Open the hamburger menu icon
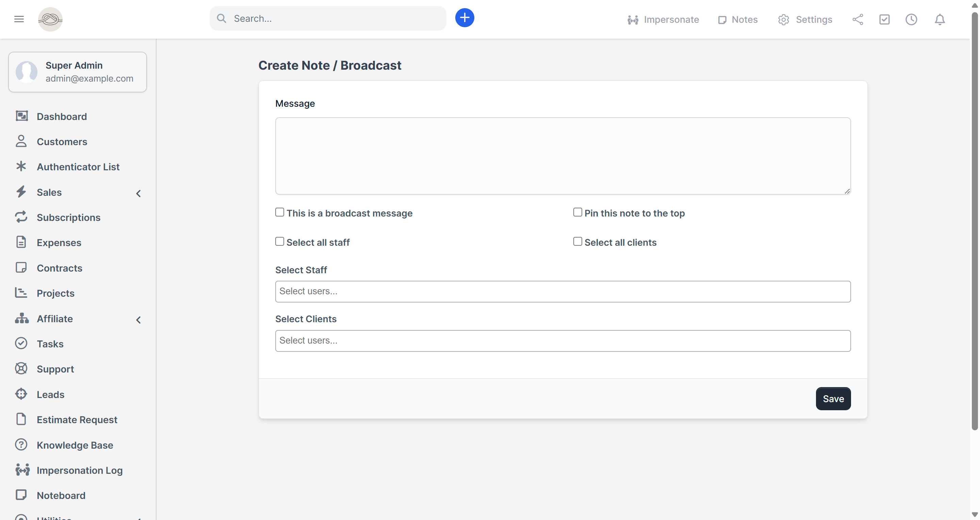 (19, 19)
